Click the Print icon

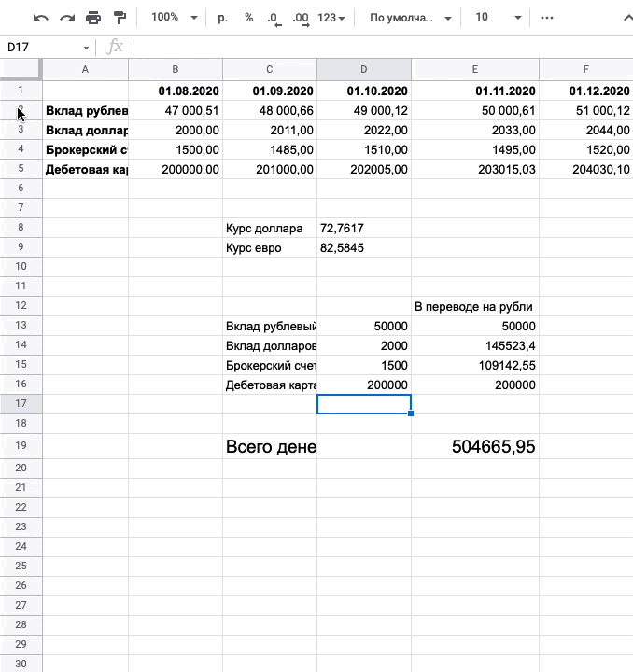click(x=93, y=18)
